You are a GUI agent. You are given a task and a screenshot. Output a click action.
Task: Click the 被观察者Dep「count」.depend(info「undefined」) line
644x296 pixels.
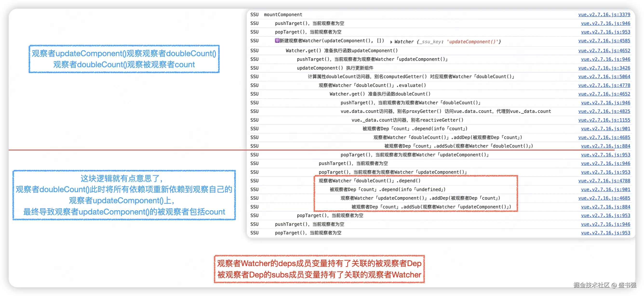click(388, 189)
